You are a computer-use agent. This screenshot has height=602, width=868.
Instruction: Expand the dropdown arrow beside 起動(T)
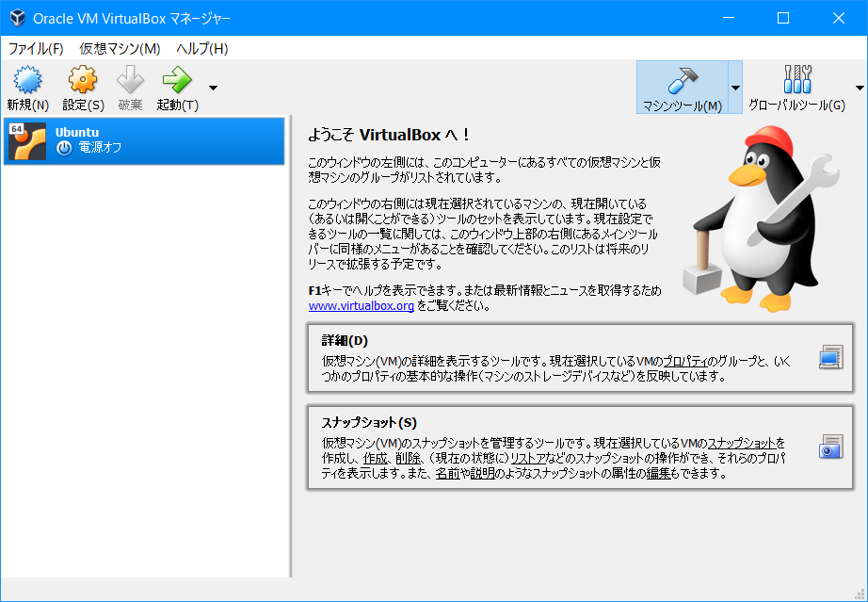click(x=213, y=88)
